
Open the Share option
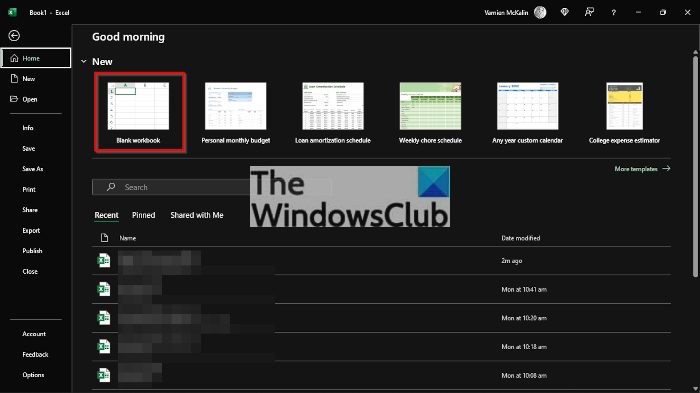click(x=30, y=210)
